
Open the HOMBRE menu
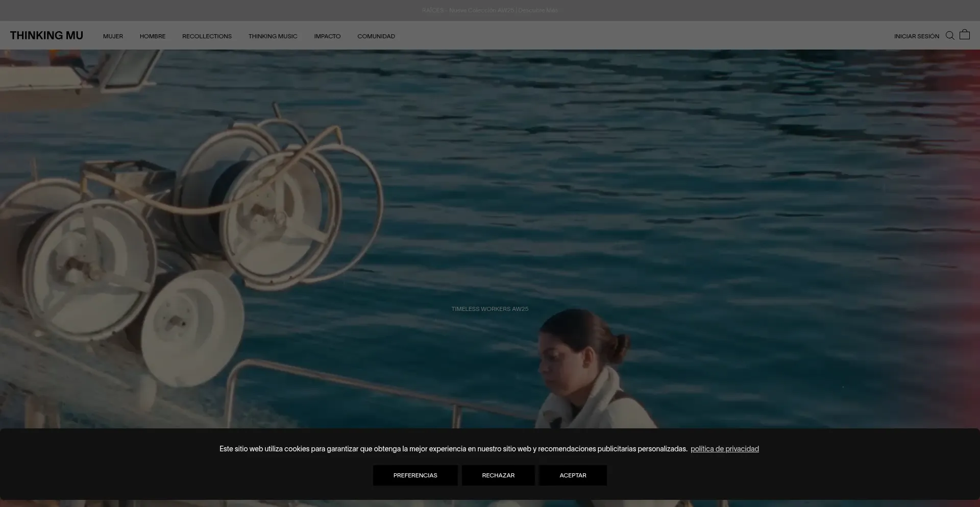(x=153, y=36)
